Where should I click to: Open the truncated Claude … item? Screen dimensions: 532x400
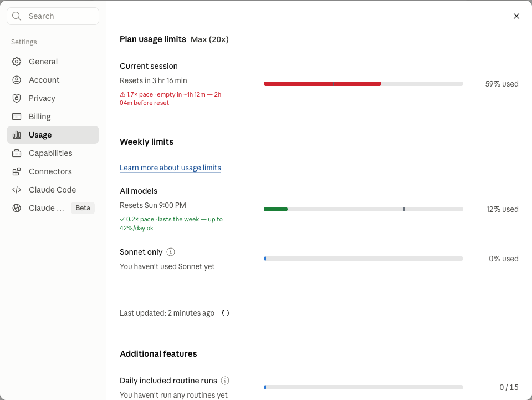click(x=53, y=208)
